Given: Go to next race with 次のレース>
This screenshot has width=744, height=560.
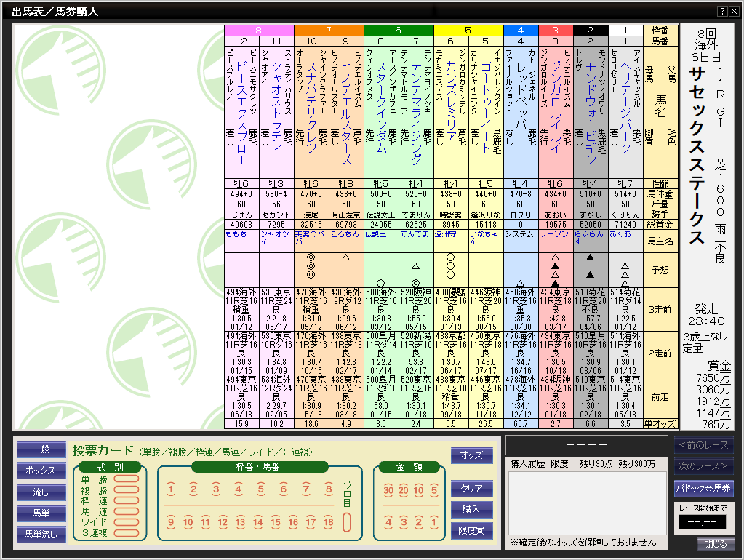Looking at the screenshot, I should (704, 466).
